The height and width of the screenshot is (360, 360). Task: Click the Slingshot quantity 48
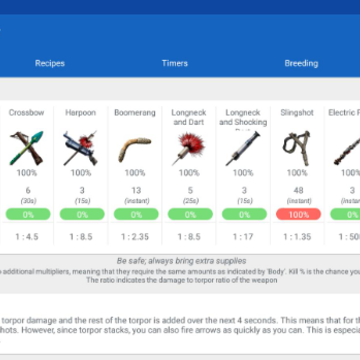(x=298, y=190)
